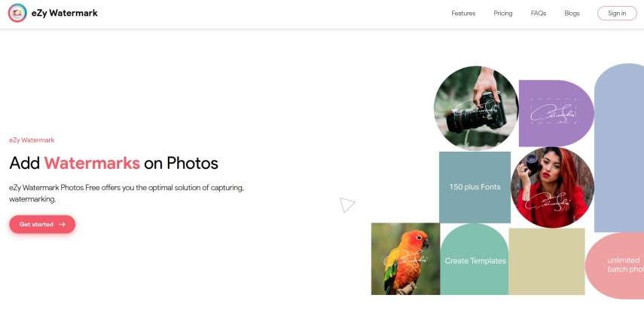Click the purple signature watermark tile
Screen dimensions: 644x310
point(556,113)
